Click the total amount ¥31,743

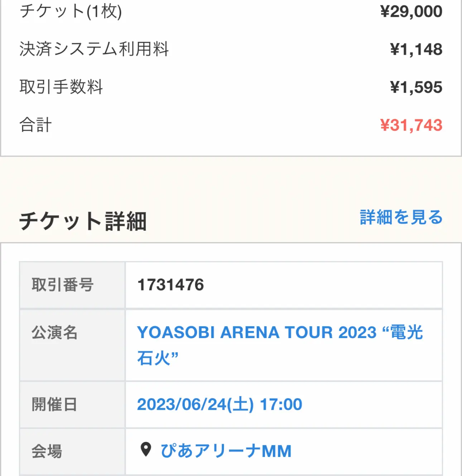click(x=411, y=125)
